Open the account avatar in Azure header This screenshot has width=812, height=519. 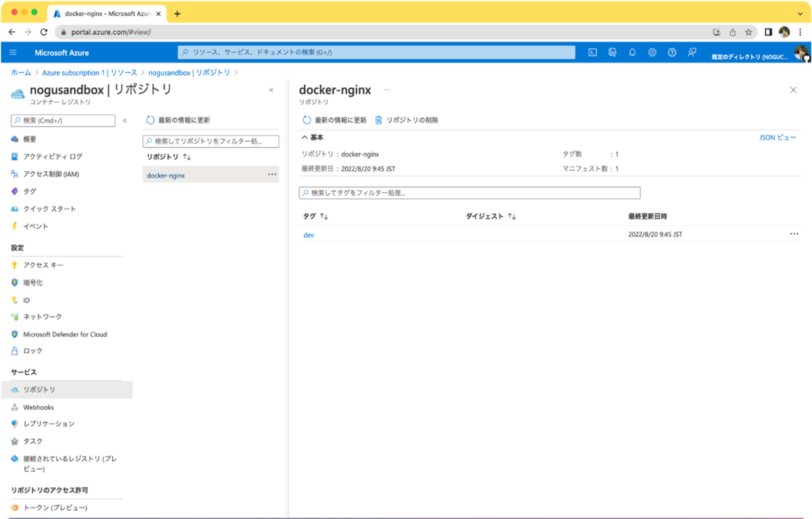(x=802, y=53)
